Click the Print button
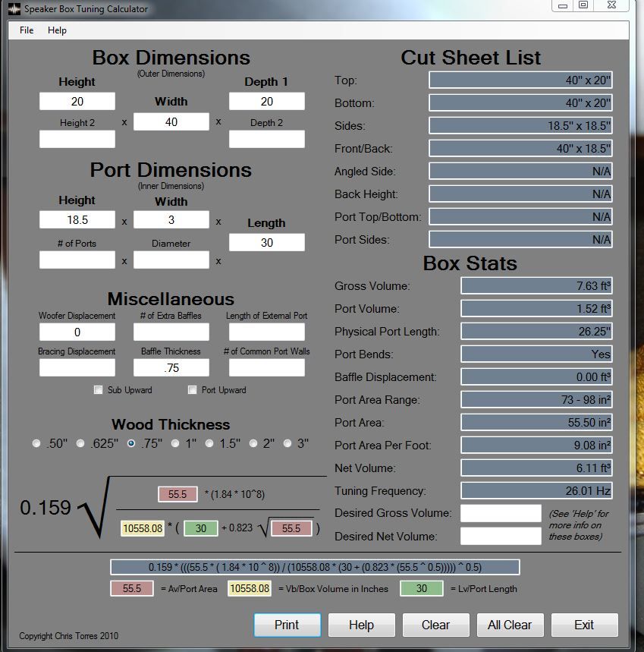This screenshot has width=644, height=652. pyautogui.click(x=287, y=625)
